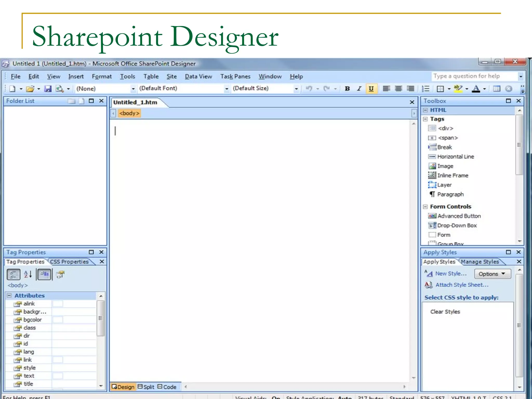The image size is (532, 399).
Task: Collapse the Tags group in Toolbox
Action: pos(425,119)
